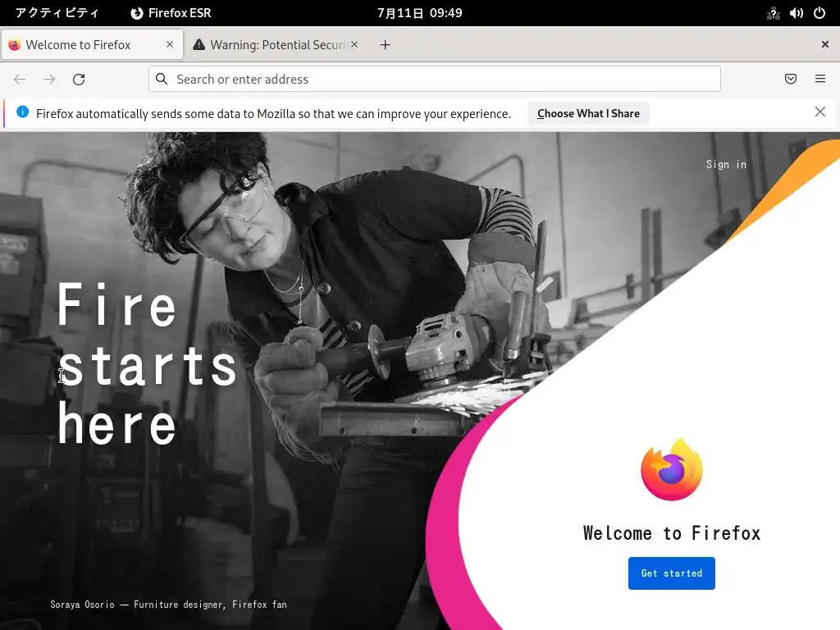
Task: Switch to the Warning: Potential Security tab
Action: pyautogui.click(x=276, y=45)
